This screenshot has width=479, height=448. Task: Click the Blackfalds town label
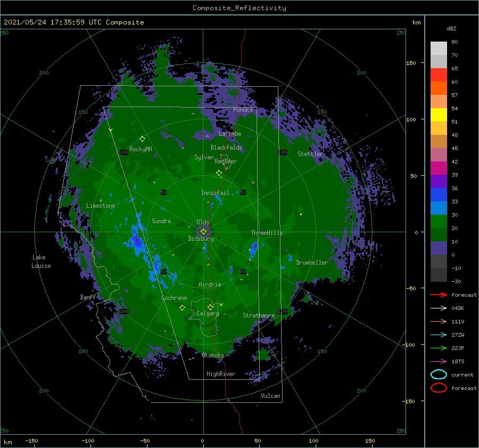click(x=226, y=148)
